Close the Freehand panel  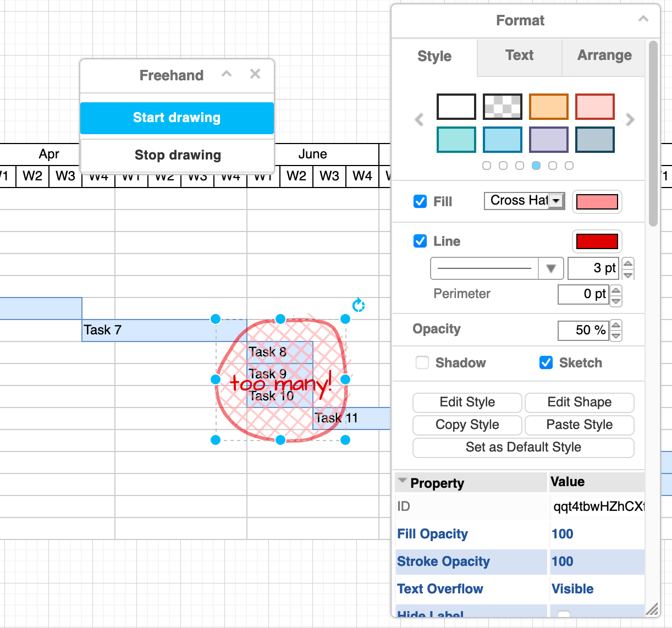255,74
